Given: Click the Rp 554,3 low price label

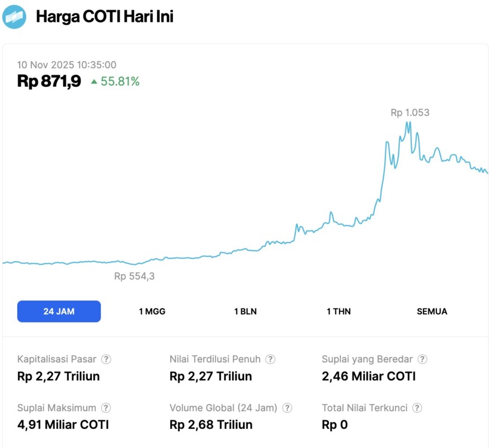Looking at the screenshot, I should [134, 276].
